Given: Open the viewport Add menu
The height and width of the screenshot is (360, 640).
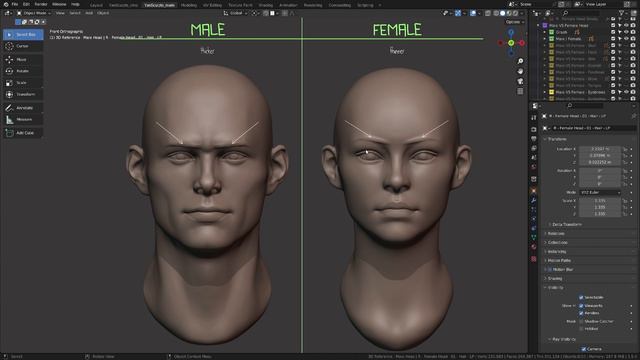Looking at the screenshot, I should point(89,13).
